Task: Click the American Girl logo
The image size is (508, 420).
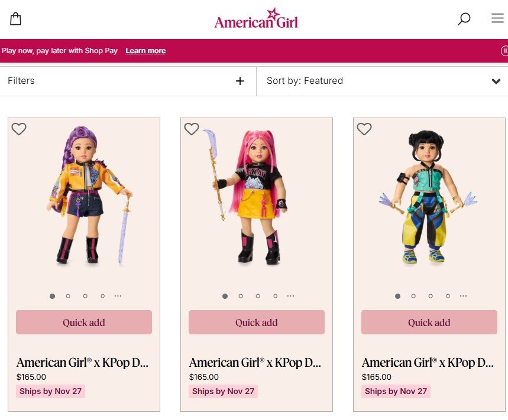Action: (x=256, y=19)
